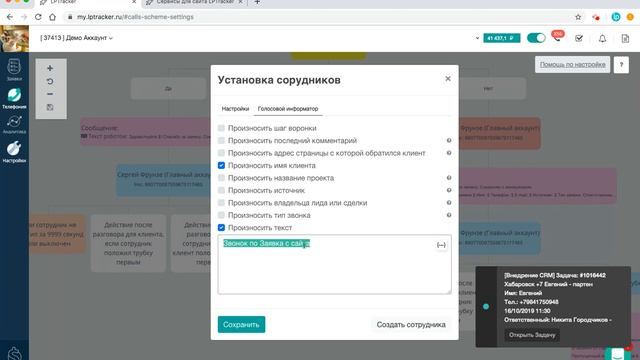Reload the browser page
640x360 pixels.
coord(38,17)
